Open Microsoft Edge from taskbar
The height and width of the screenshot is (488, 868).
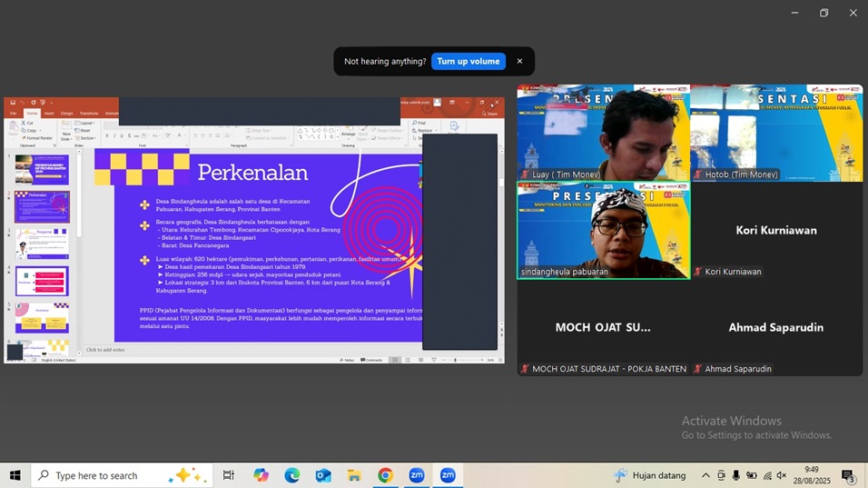click(292, 475)
